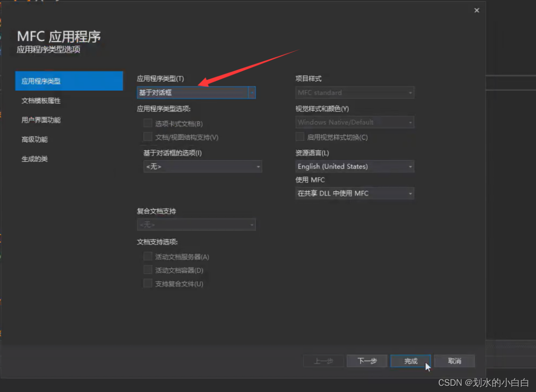The width and height of the screenshot is (536, 392).
Task: Open the 应用程序类型 dropdown showing 基于对话框
Action: pyautogui.click(x=196, y=92)
